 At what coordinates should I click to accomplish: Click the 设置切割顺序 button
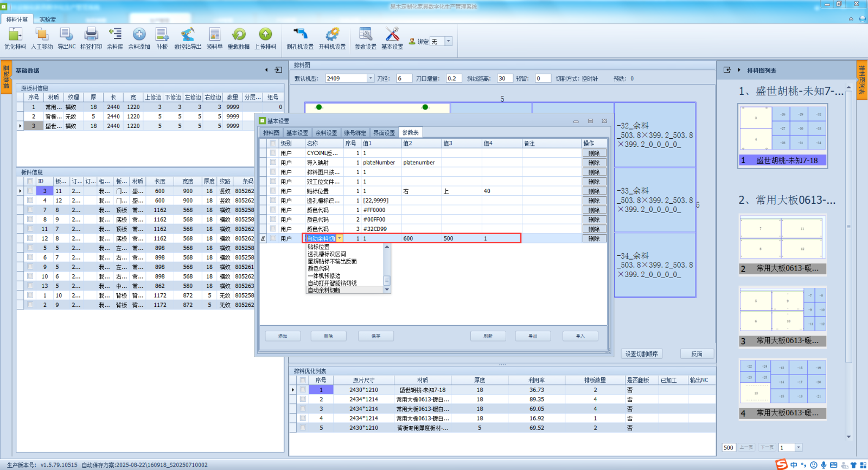[x=642, y=354]
